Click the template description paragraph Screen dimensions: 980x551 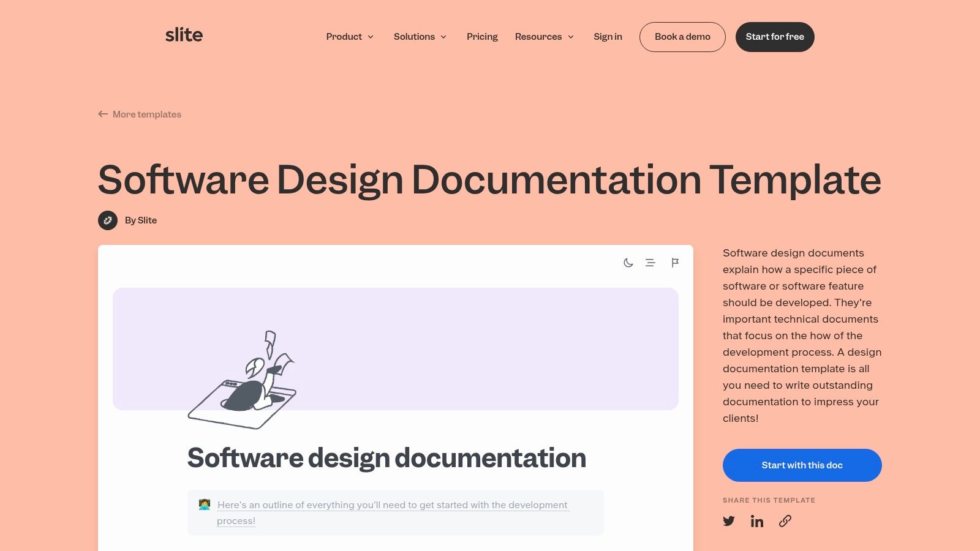[802, 335]
